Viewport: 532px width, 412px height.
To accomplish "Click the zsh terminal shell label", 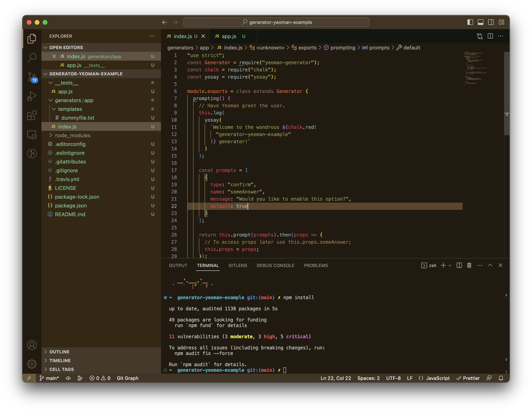I will (x=429, y=265).
